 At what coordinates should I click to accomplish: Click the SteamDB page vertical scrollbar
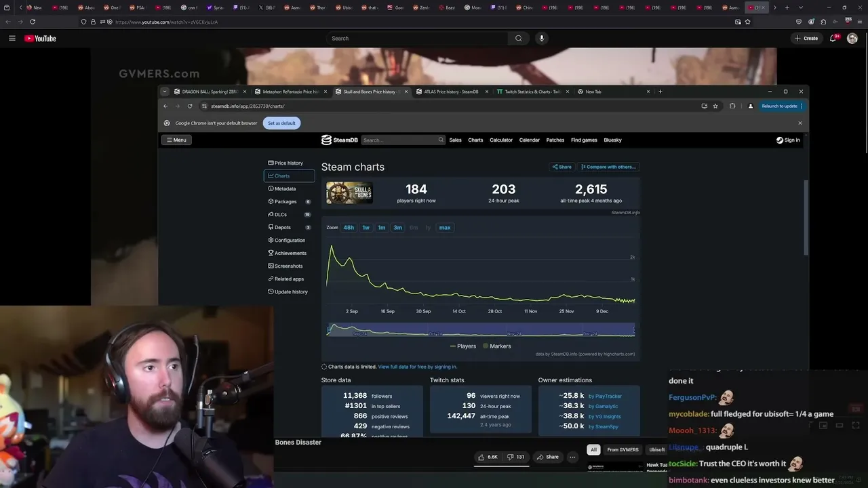tap(806, 217)
